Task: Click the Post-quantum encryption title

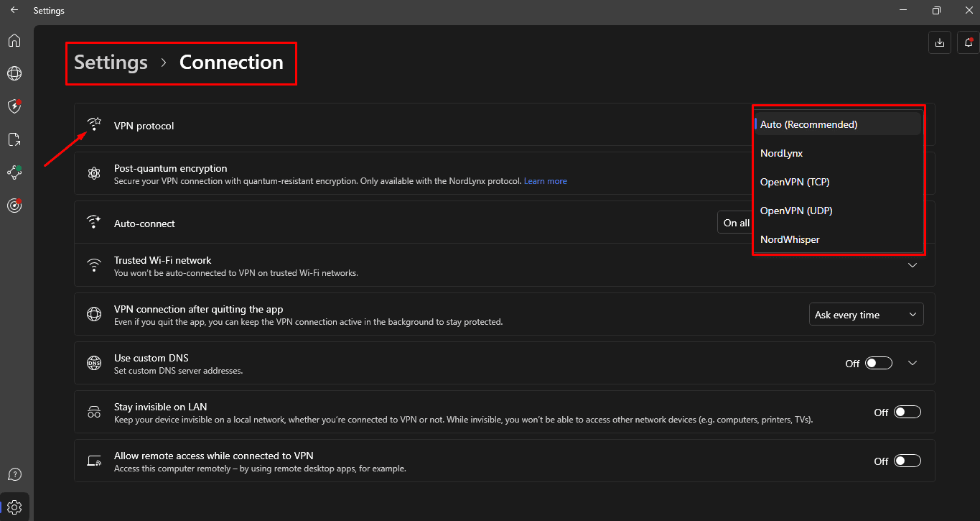Action: (x=171, y=168)
